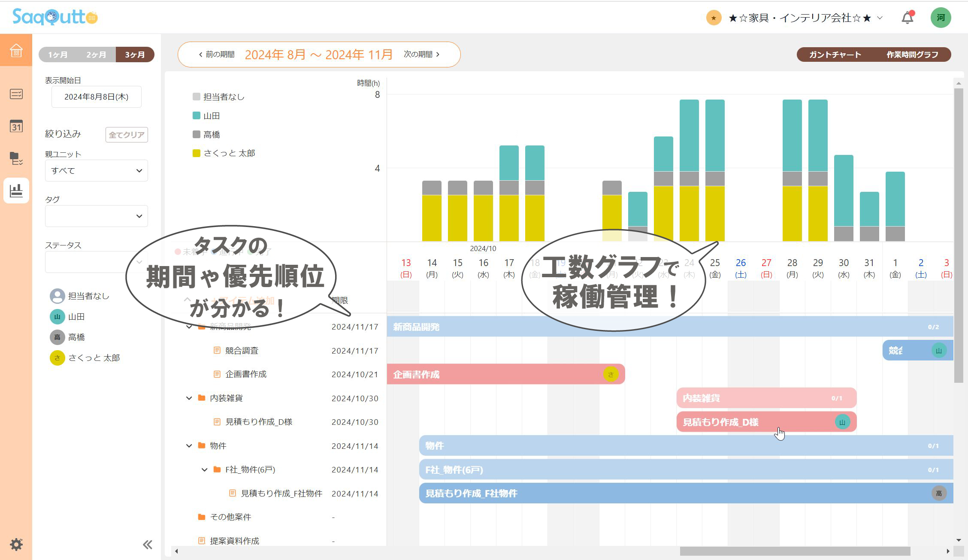The height and width of the screenshot is (560, 968).
Task: Open the calendar 31 sidebar icon
Action: click(16, 126)
